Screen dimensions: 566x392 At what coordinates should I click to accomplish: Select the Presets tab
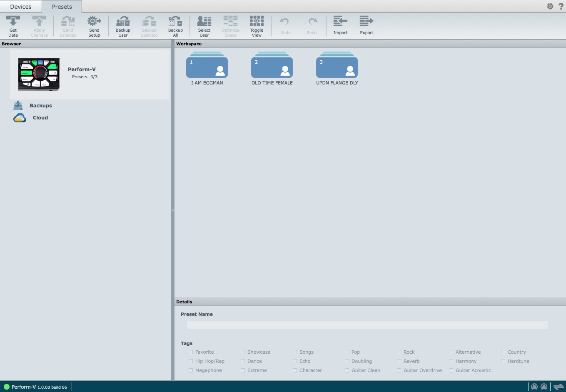(62, 6)
